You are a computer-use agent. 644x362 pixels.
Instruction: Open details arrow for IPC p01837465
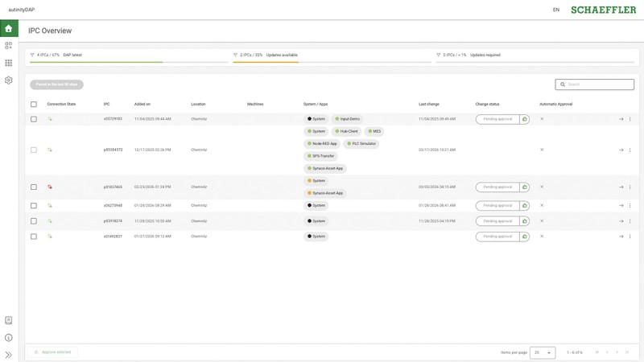click(621, 187)
